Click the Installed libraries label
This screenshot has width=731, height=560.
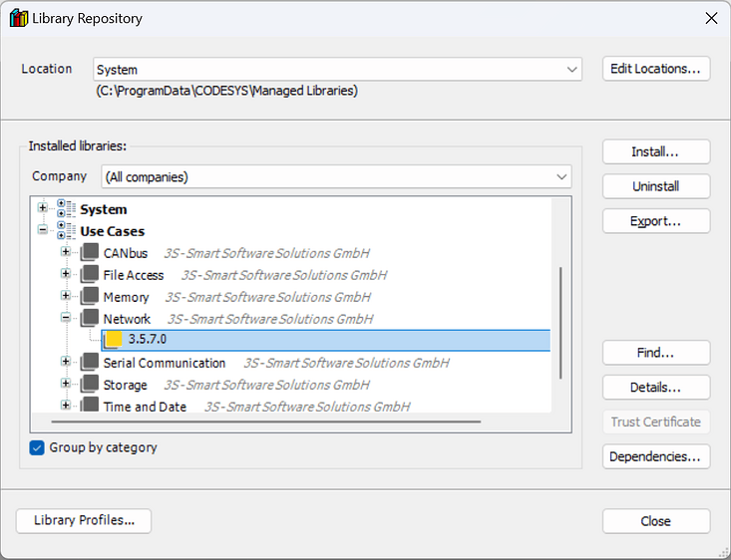(78, 145)
